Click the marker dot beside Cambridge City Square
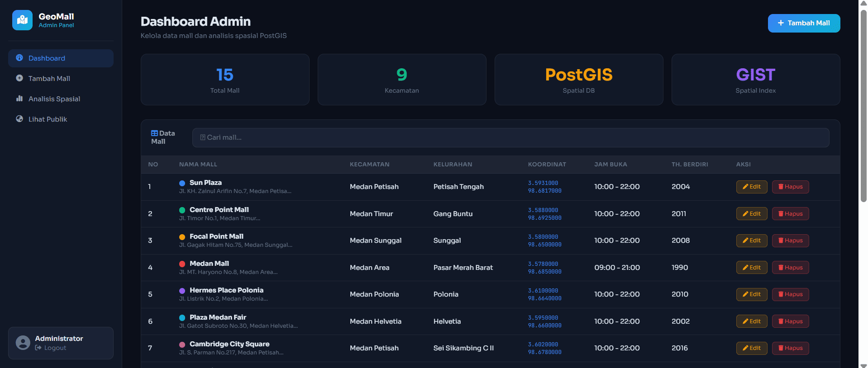This screenshot has height=368, width=868. [182, 344]
